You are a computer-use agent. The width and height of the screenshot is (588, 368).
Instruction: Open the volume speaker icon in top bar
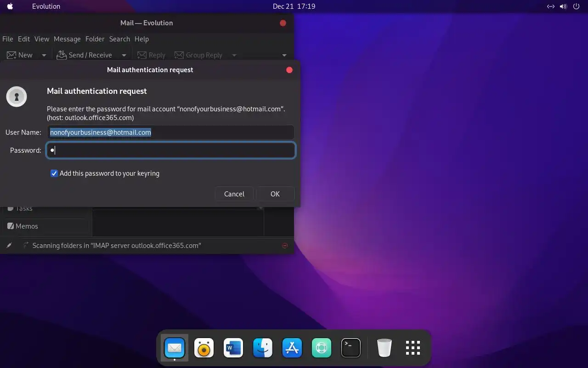click(x=563, y=6)
